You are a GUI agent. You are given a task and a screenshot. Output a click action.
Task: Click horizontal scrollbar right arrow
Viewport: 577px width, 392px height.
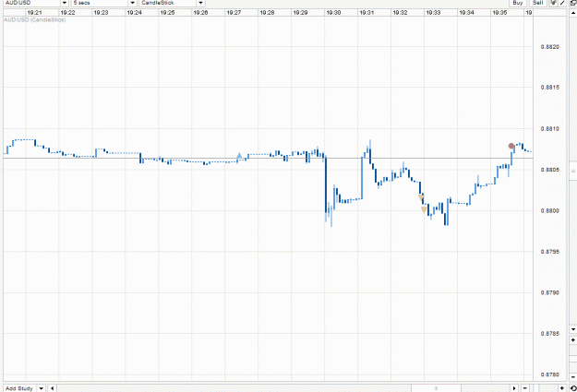tap(514, 388)
